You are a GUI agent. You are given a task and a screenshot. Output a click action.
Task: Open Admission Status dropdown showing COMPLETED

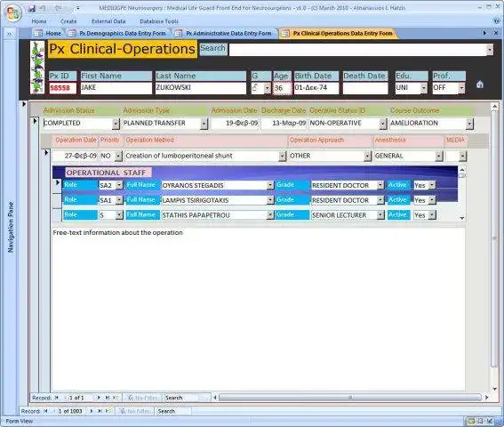point(116,124)
